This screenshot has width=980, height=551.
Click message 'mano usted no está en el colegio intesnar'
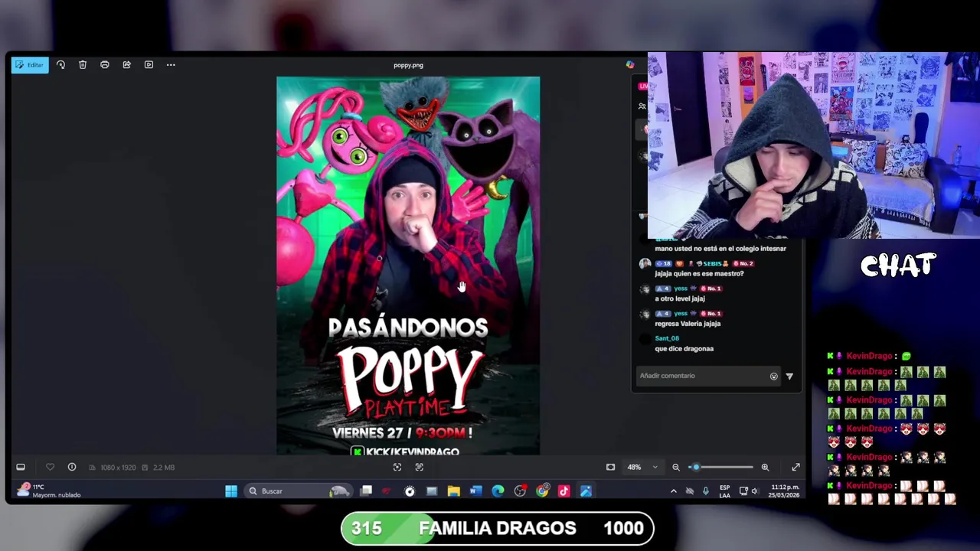(720, 249)
